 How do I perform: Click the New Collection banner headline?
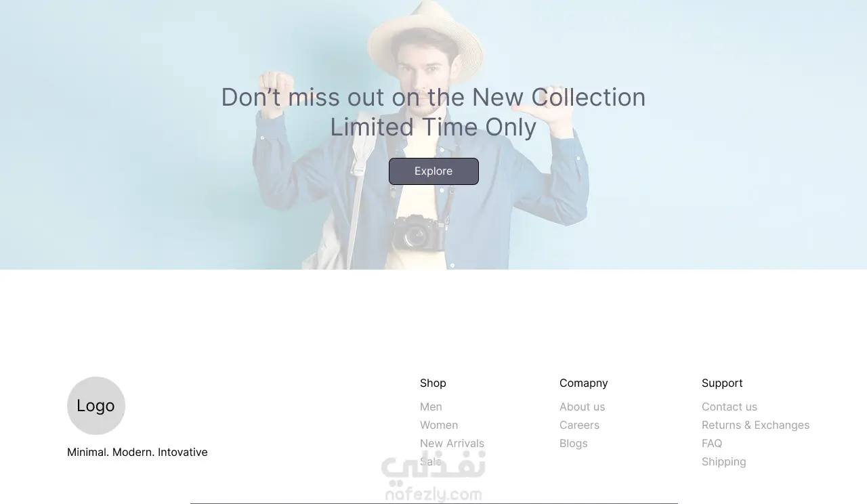tap(433, 112)
